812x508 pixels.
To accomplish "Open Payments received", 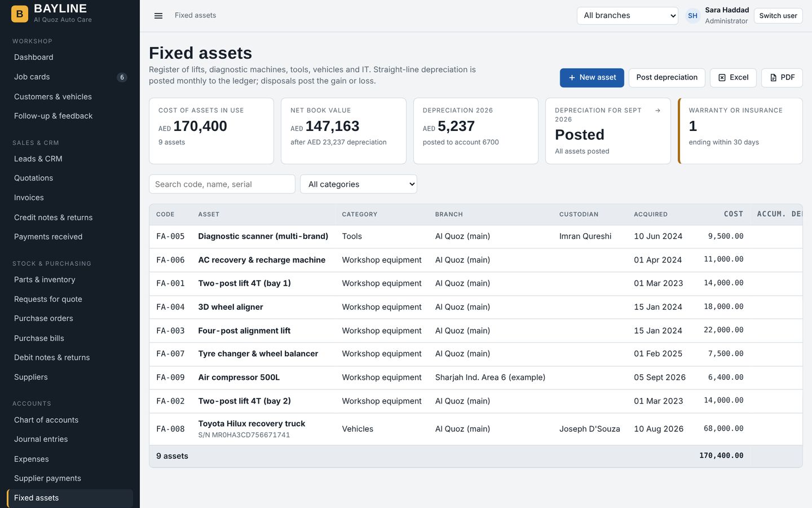I will [x=70, y=237].
